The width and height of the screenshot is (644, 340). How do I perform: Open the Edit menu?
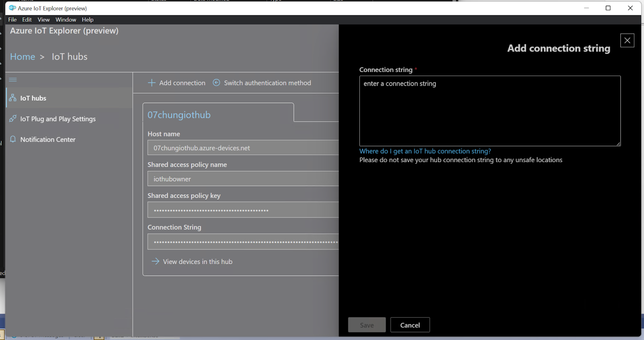(27, 20)
